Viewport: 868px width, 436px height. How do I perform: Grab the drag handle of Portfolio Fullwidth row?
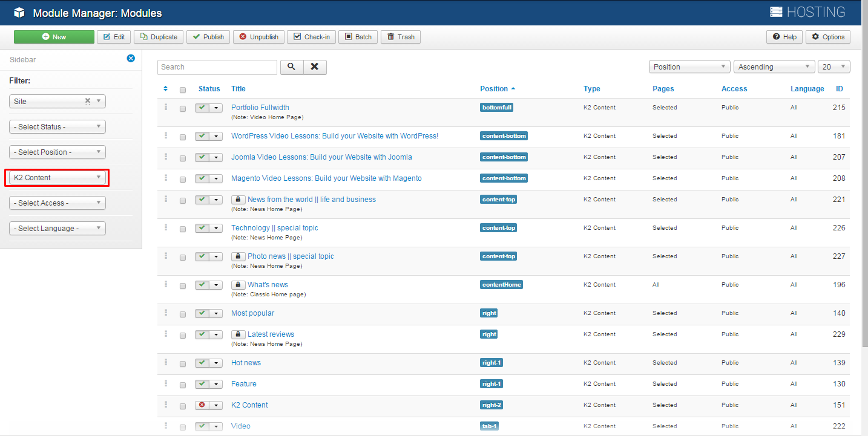(165, 107)
